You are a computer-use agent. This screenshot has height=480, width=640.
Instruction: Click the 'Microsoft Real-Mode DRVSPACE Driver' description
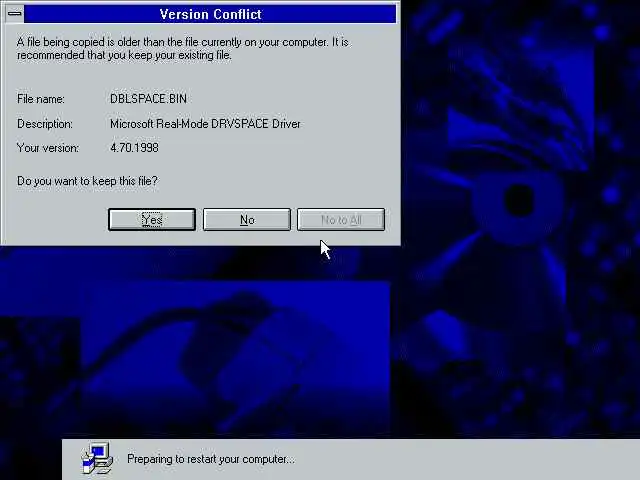(205, 124)
